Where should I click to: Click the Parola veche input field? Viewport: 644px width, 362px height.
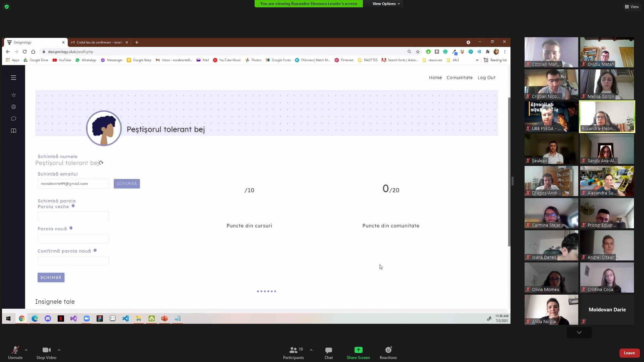click(x=73, y=216)
